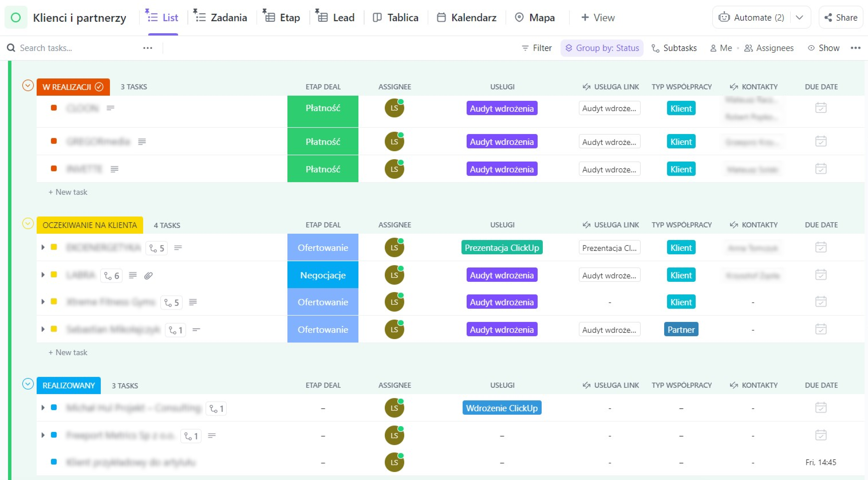Toggle yellow status square in Partner row
868x480 pixels.
pyautogui.click(x=54, y=329)
